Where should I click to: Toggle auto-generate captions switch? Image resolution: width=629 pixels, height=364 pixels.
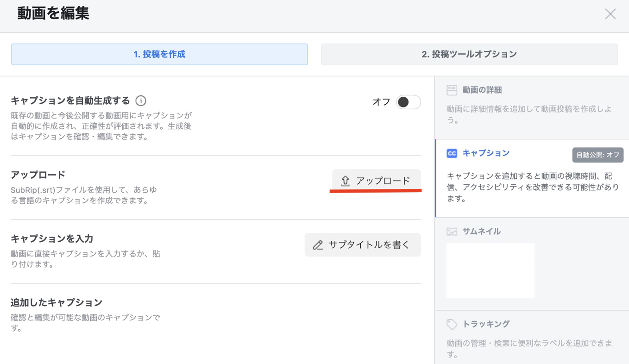point(408,102)
